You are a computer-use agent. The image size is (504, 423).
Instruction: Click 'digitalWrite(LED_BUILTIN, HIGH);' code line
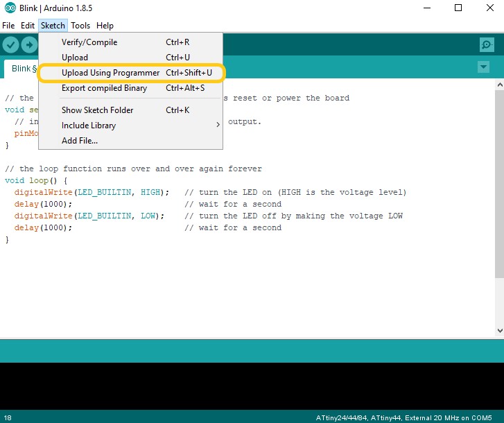tap(92, 192)
